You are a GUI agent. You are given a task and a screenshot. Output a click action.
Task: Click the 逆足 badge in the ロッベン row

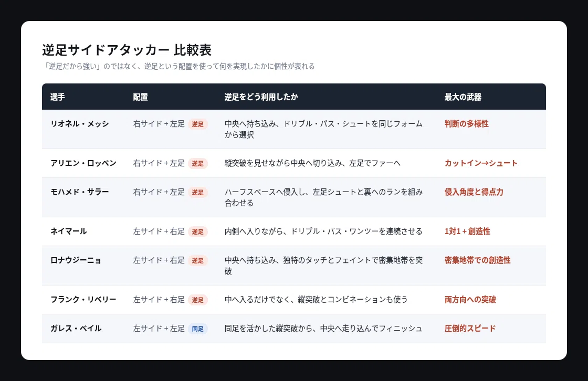point(197,164)
